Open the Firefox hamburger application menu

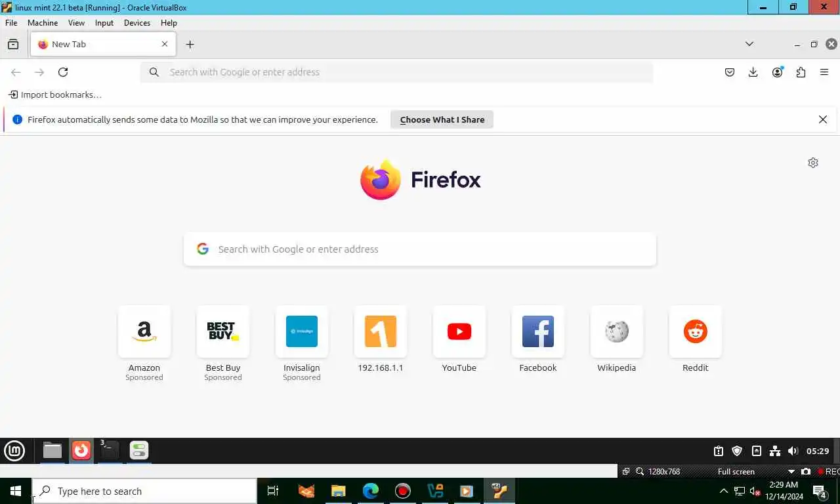point(824,72)
